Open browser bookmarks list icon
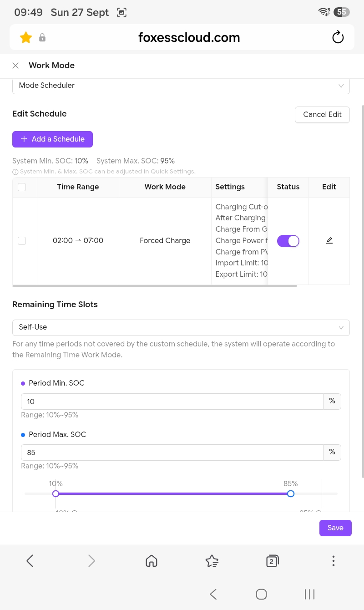Screen dimensions: 364x610 click(212, 561)
